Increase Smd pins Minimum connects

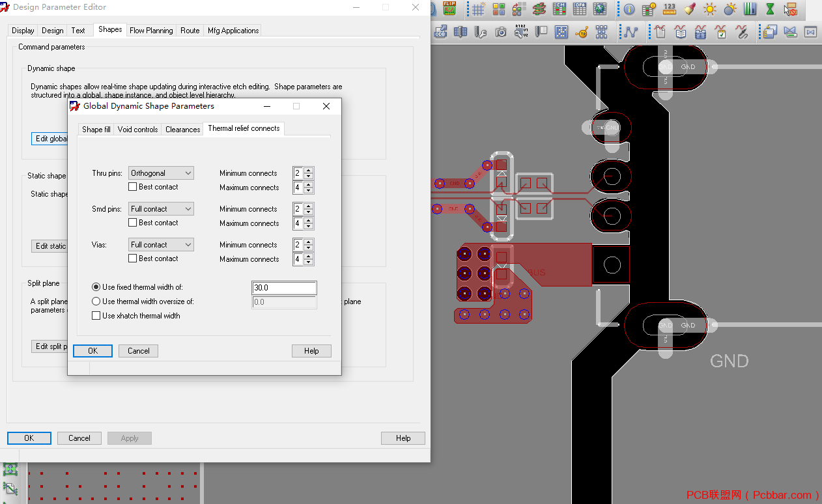pyautogui.click(x=309, y=206)
